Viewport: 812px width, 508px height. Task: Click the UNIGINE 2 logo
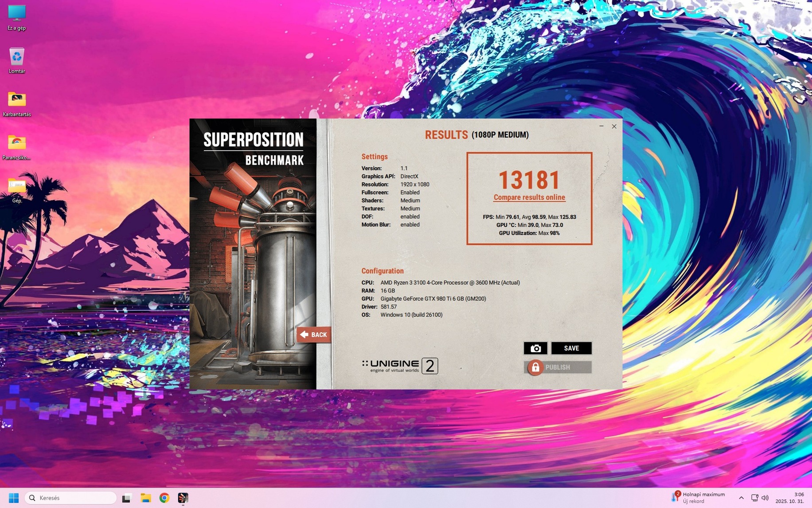pos(400,366)
